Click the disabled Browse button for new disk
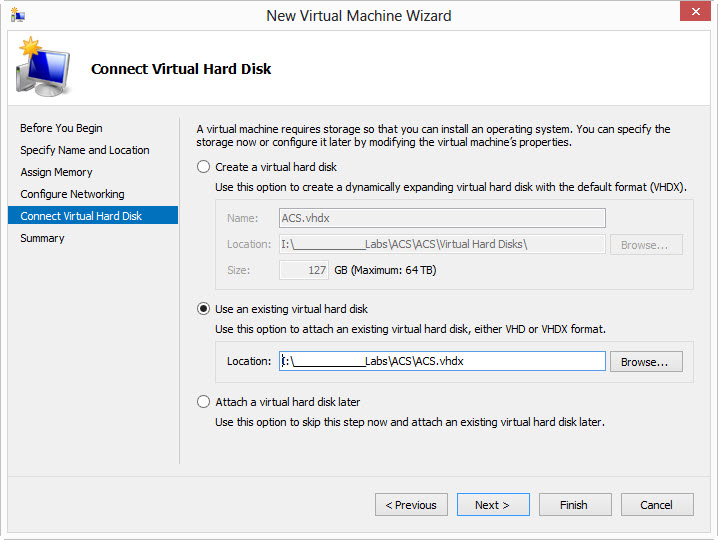The image size is (718, 540). pyautogui.click(x=644, y=245)
